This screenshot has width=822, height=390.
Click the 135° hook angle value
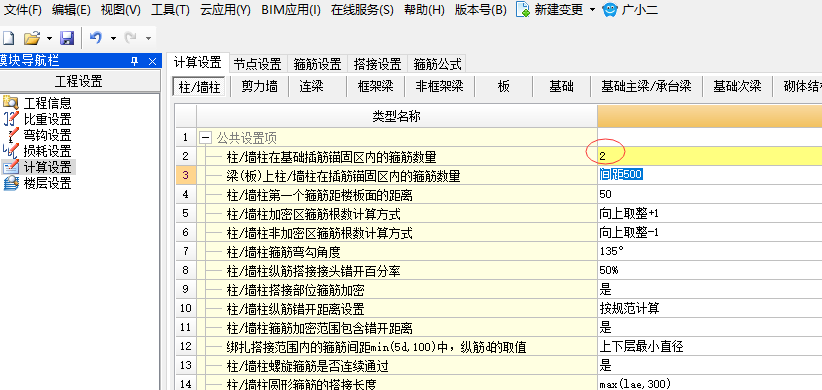click(709, 251)
